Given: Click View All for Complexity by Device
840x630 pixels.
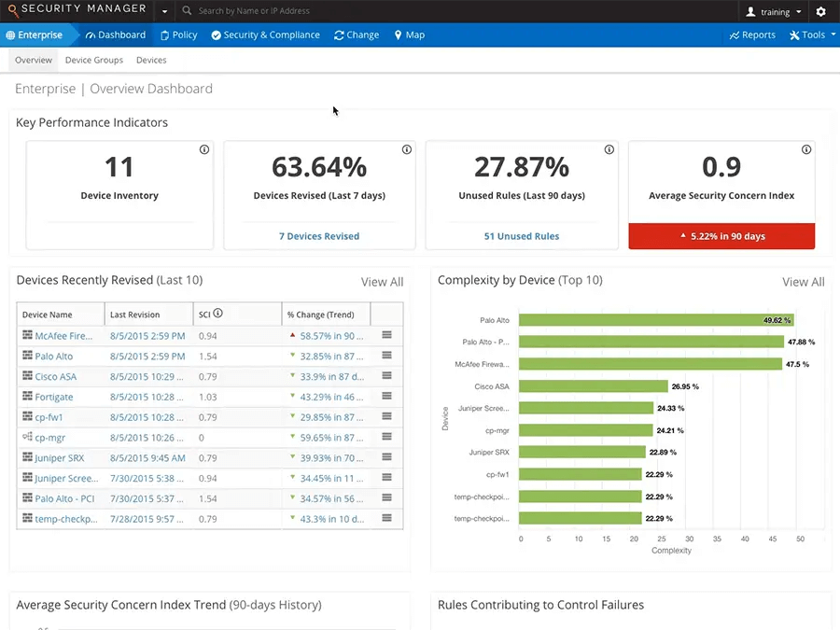Looking at the screenshot, I should 803,282.
